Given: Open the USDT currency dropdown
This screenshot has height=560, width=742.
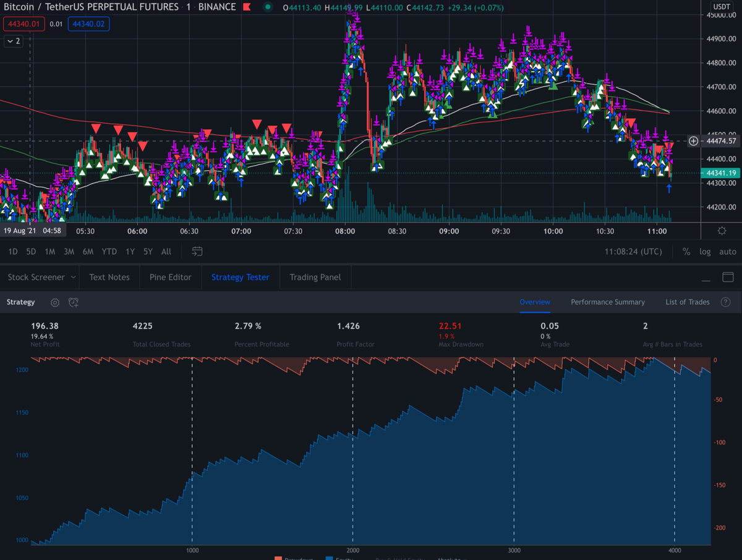Looking at the screenshot, I should 722,7.
